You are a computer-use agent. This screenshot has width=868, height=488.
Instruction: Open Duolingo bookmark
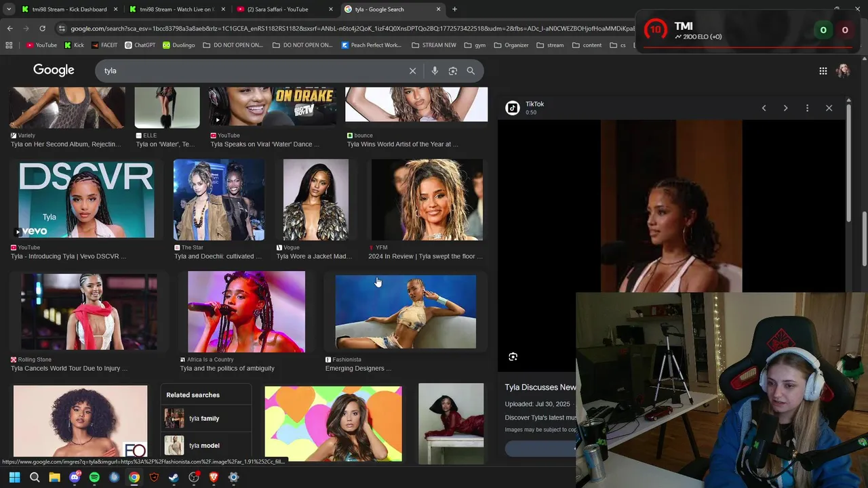[178, 45]
